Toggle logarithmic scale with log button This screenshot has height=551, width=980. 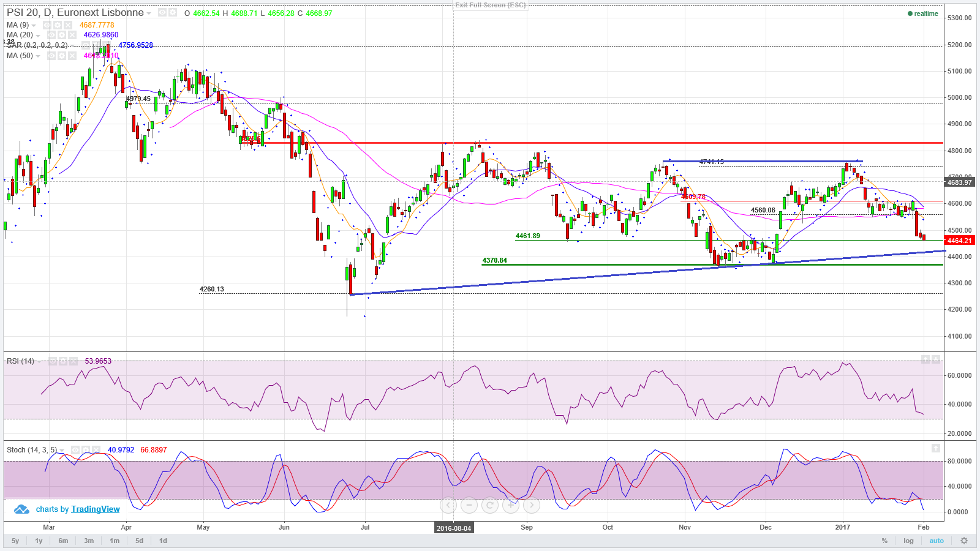point(908,541)
